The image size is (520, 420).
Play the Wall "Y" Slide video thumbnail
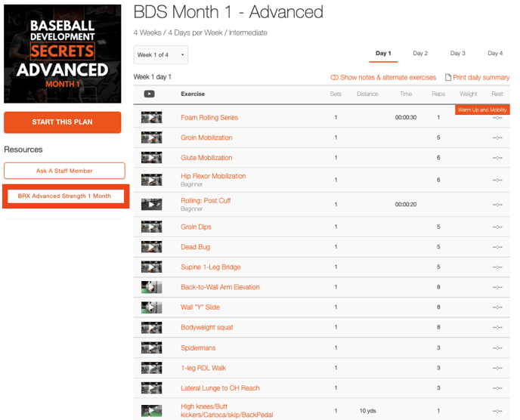151,307
